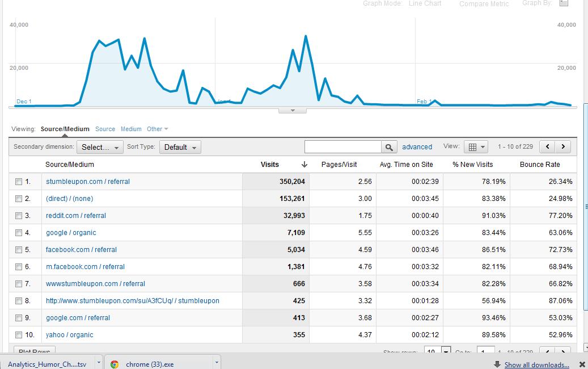Open yahoo / organic source link
The width and height of the screenshot is (588, 369).
click(x=69, y=335)
